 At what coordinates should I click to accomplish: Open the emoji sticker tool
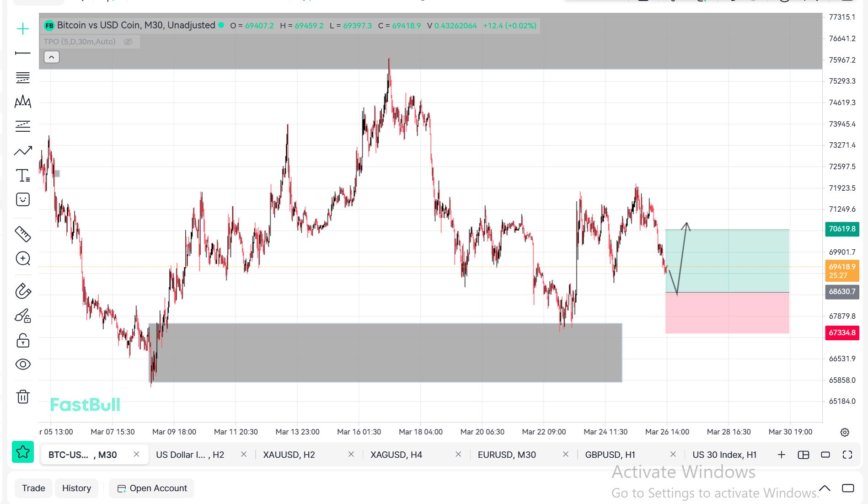(x=22, y=199)
